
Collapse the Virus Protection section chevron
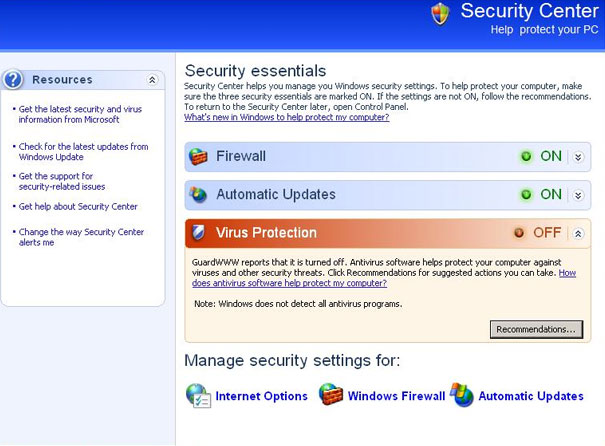tap(578, 233)
